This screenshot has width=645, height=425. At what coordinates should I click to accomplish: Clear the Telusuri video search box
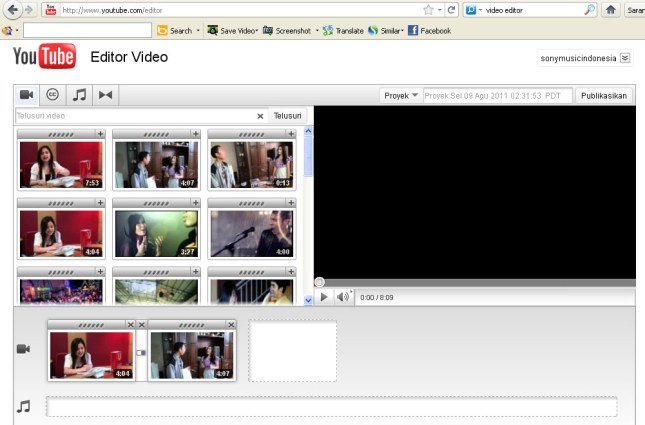click(260, 116)
